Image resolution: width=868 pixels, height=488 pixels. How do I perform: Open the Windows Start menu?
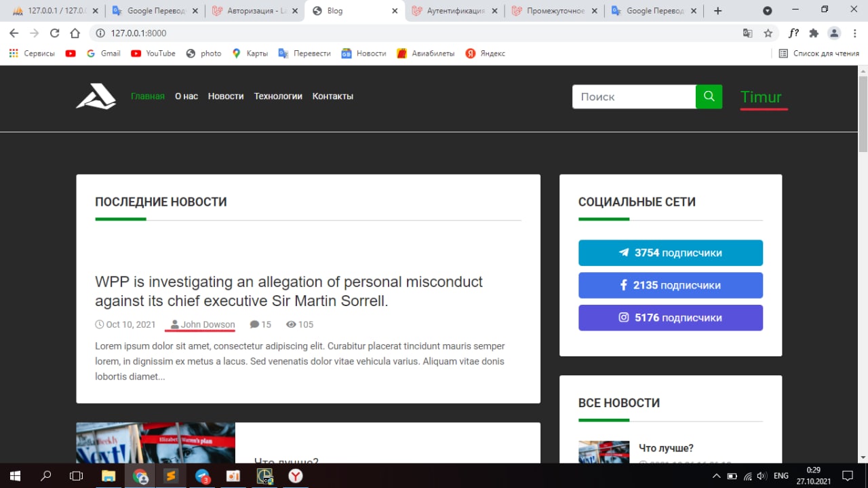pos(14,476)
